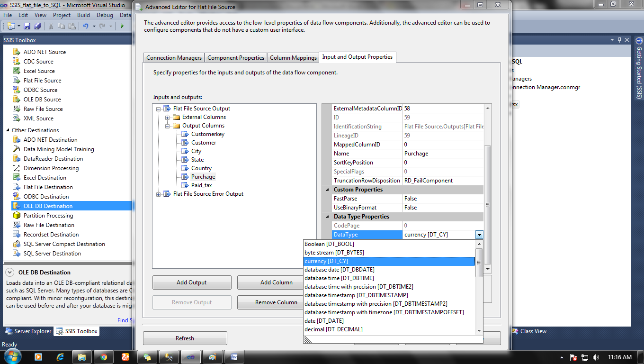Image resolution: width=644 pixels, height=364 pixels.
Task: Click the green Start Debugging icon
Action: point(122,26)
